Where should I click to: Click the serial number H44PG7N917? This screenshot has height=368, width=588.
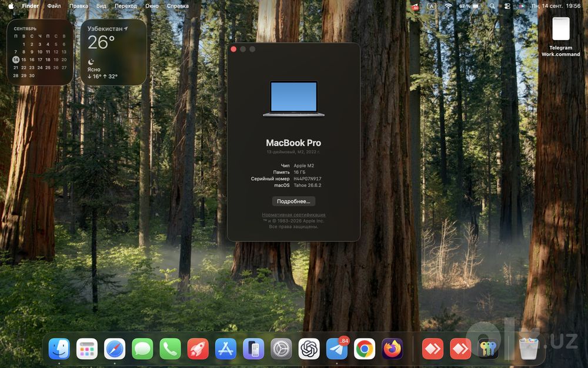click(x=308, y=179)
